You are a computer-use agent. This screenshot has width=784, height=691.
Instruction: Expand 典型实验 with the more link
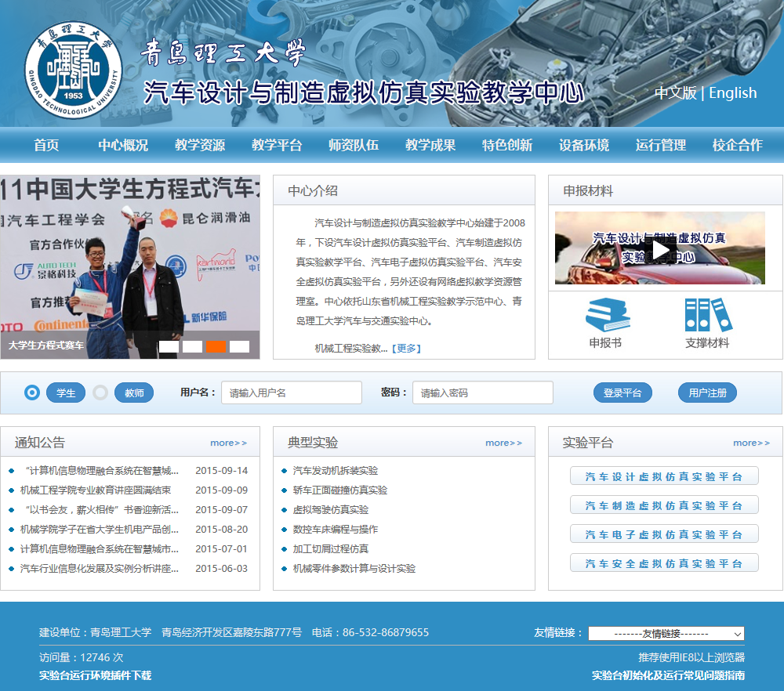(503, 443)
